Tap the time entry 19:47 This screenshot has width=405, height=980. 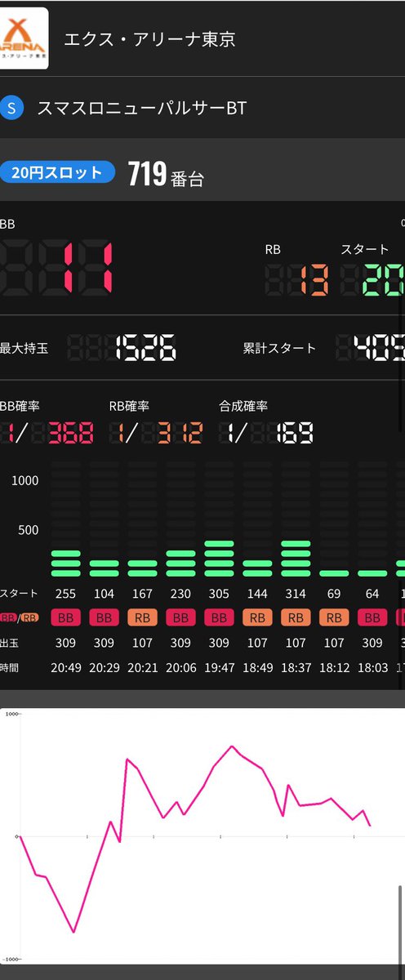click(x=219, y=667)
